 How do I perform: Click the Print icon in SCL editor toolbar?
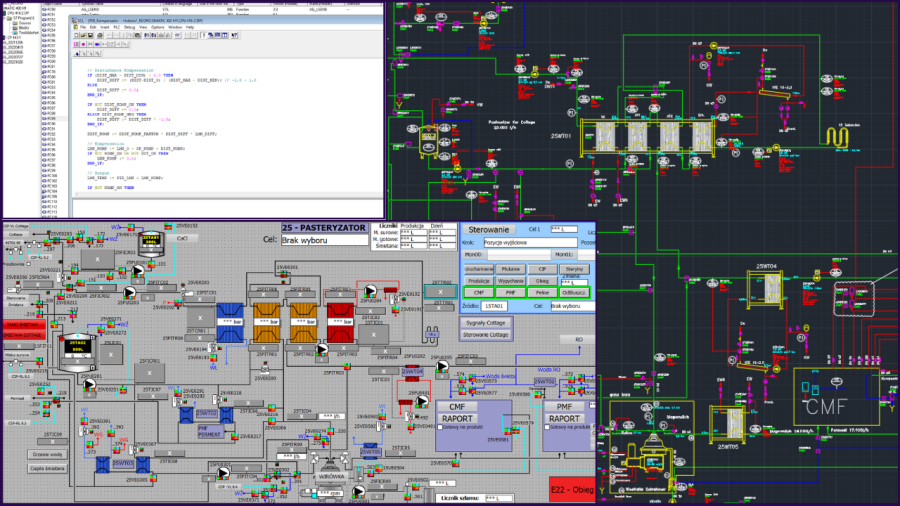tap(99, 36)
